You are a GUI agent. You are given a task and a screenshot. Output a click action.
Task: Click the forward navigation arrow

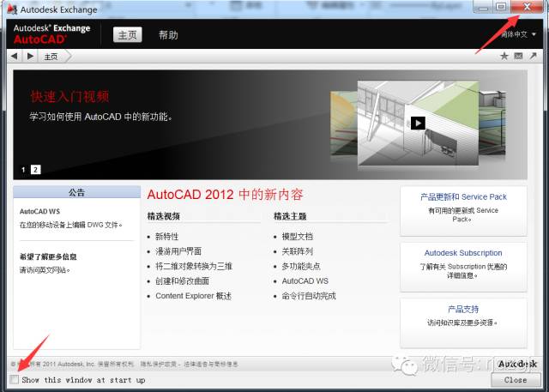tap(30, 56)
